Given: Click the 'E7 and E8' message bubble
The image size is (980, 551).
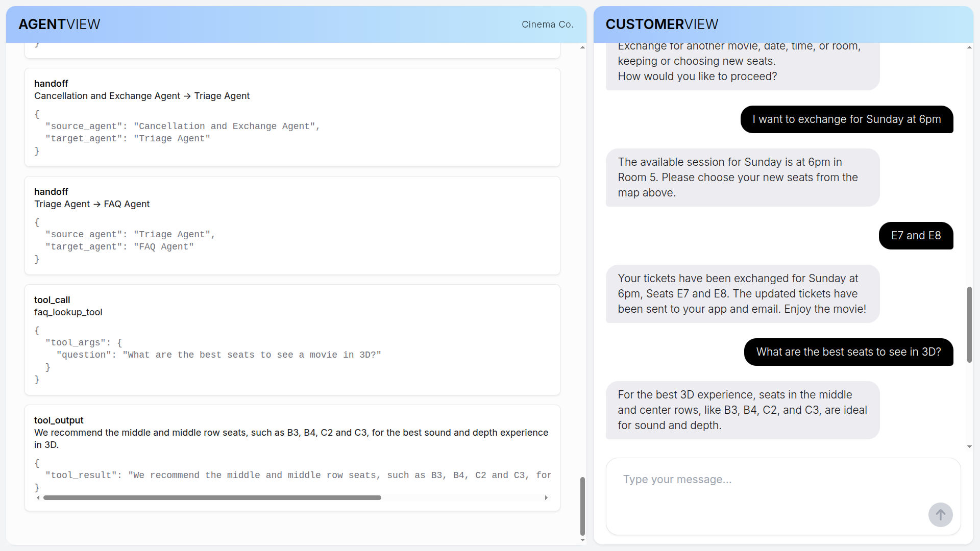Looking at the screenshot, I should click(x=916, y=236).
